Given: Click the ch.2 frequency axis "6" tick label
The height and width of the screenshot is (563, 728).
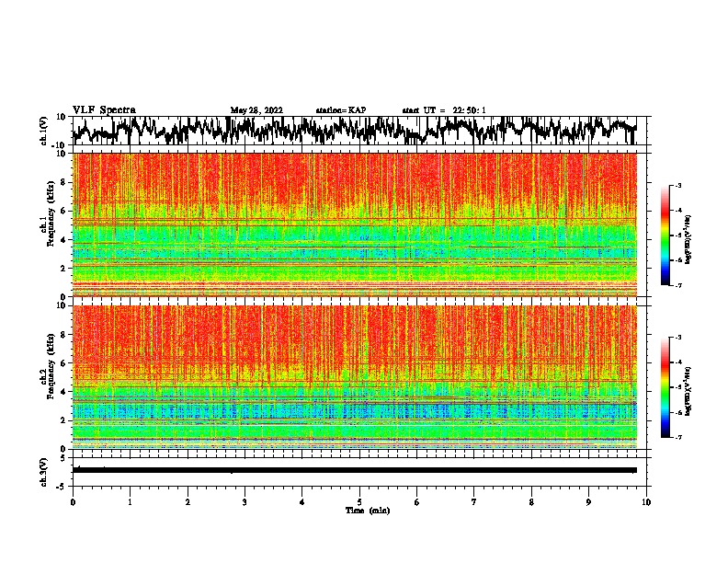Looking at the screenshot, I should coord(64,363).
